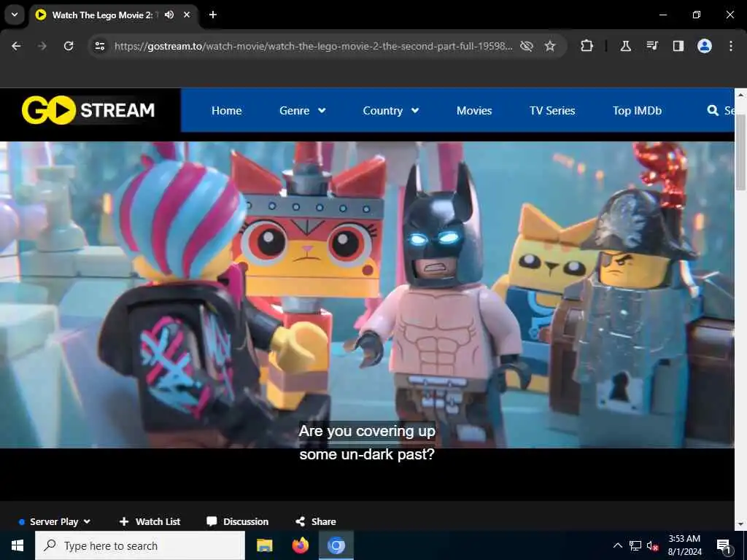Open the Top IMDb page

click(637, 111)
